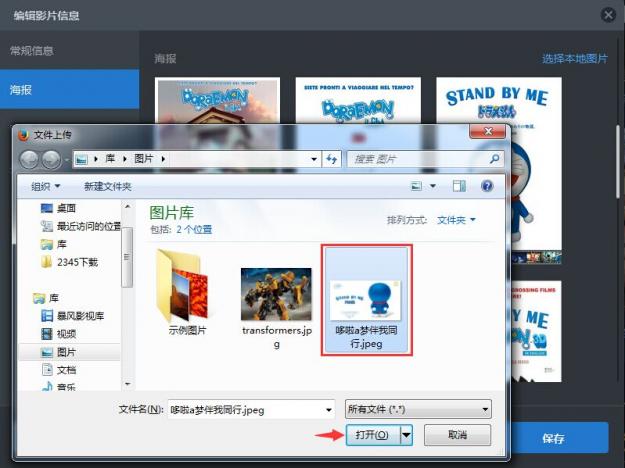Select the 库 favorite under 最近访问的位置
625x468 pixels.
53,244
